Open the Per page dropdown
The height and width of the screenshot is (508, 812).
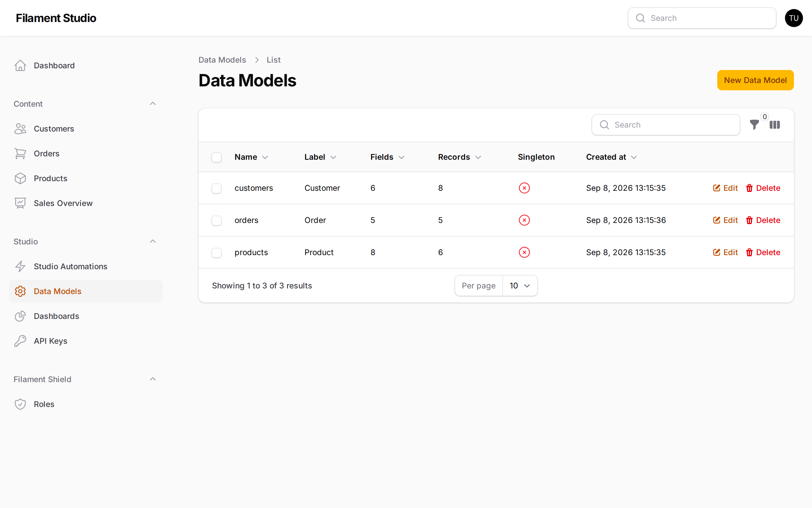pyautogui.click(x=520, y=286)
